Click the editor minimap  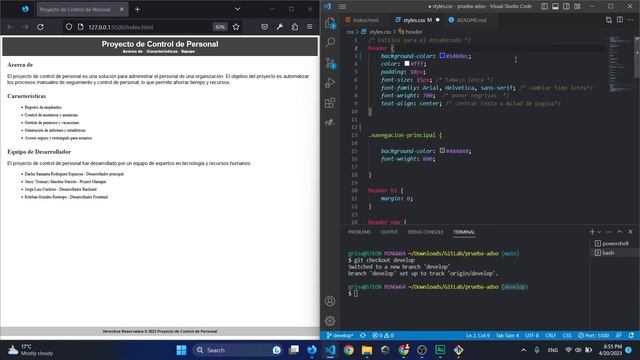[x=620, y=63]
